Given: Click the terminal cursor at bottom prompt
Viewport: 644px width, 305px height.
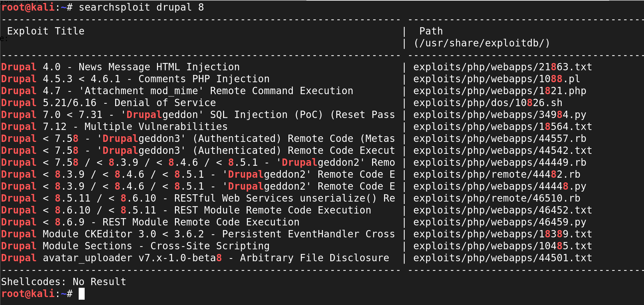Looking at the screenshot, I should pyautogui.click(x=82, y=294).
